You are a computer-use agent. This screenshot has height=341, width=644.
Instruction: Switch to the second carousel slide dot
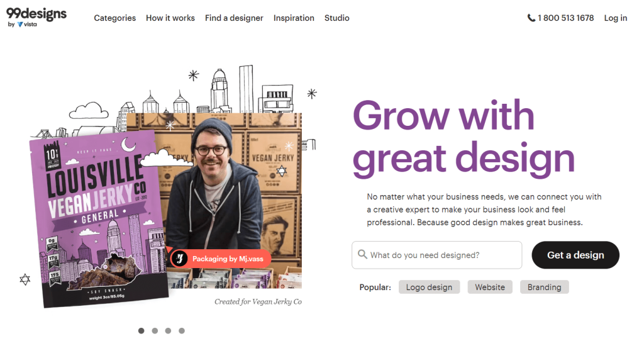(x=155, y=331)
